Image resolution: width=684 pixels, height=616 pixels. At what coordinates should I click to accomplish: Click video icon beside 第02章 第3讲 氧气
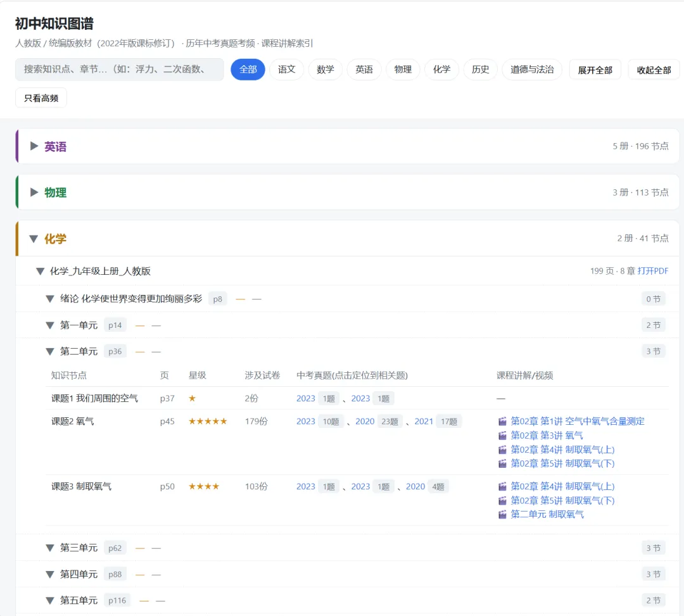502,436
